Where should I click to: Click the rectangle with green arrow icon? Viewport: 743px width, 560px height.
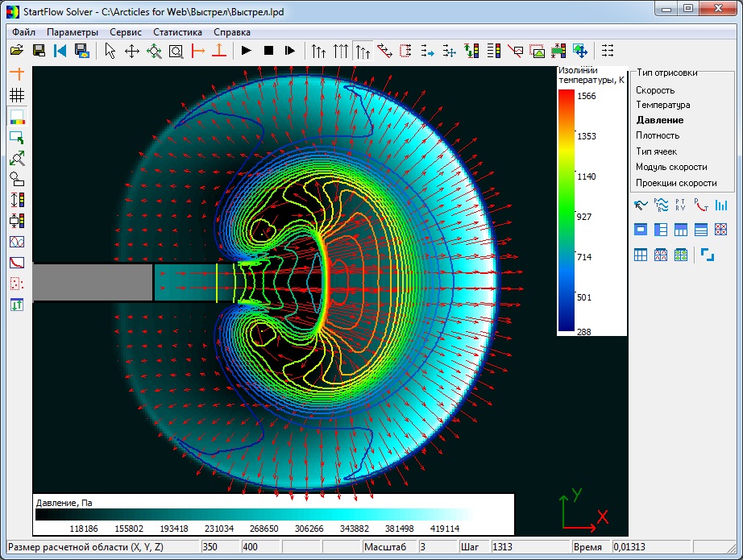pos(17,138)
